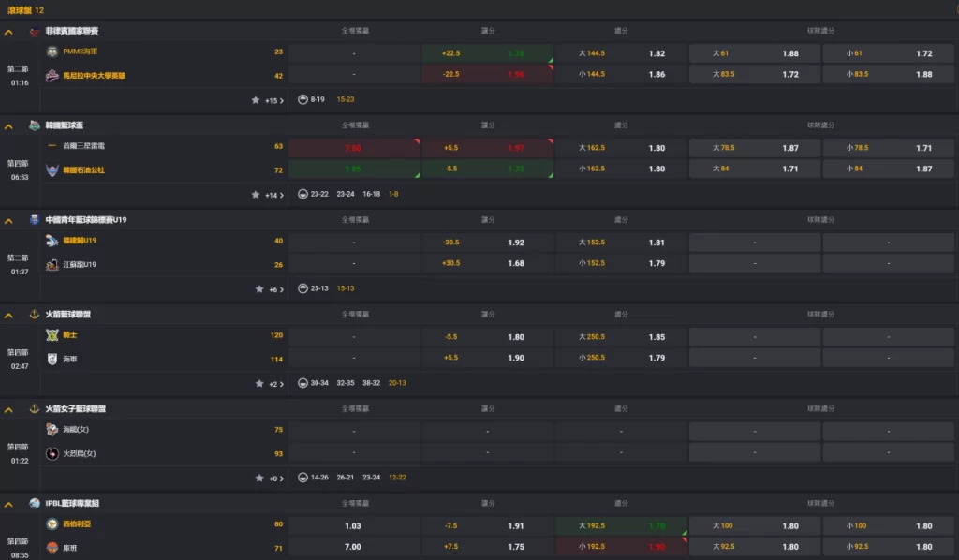Click the IPBL league globe icon
This screenshot has width=959, height=560.
[x=35, y=503]
